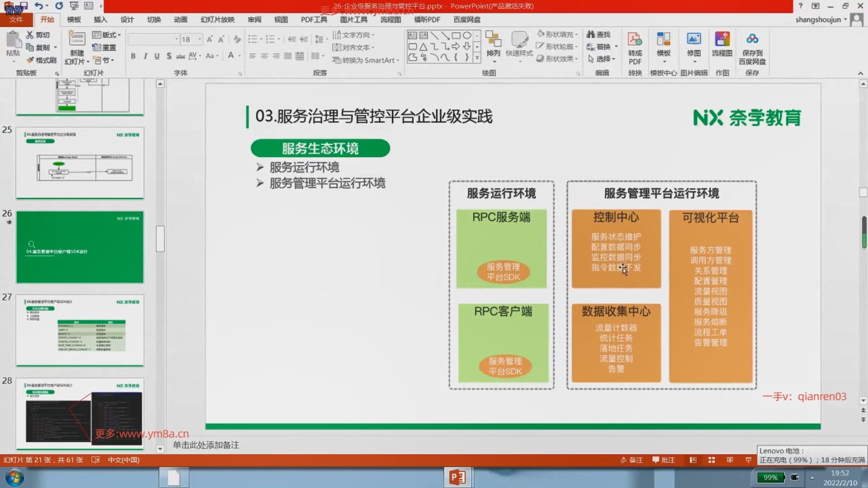Switch to Slide Sorter view in status bar
The image size is (868, 488).
(712, 460)
